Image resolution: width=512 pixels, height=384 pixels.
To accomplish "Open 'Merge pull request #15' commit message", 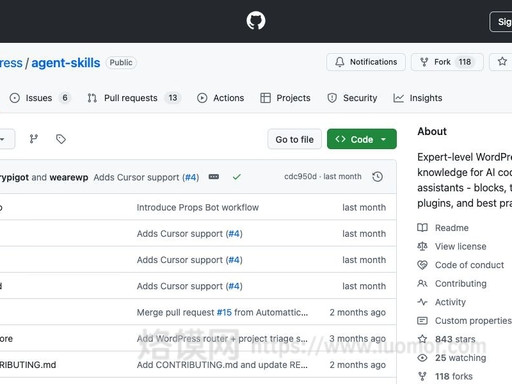I will click(222, 312).
